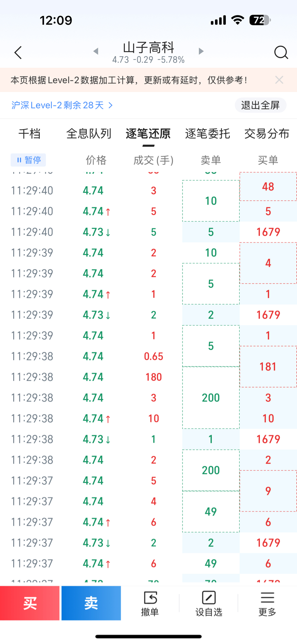The width and height of the screenshot is (297, 644).
Task: Switch to the 全息队列 tab
Action: pos(89,134)
